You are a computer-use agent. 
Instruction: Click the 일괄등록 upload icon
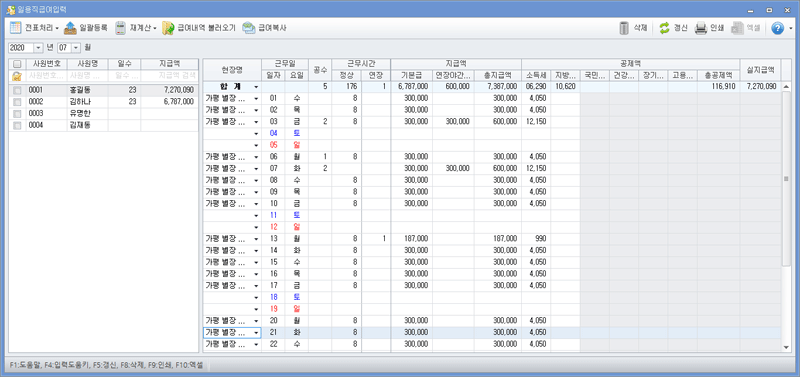71,28
